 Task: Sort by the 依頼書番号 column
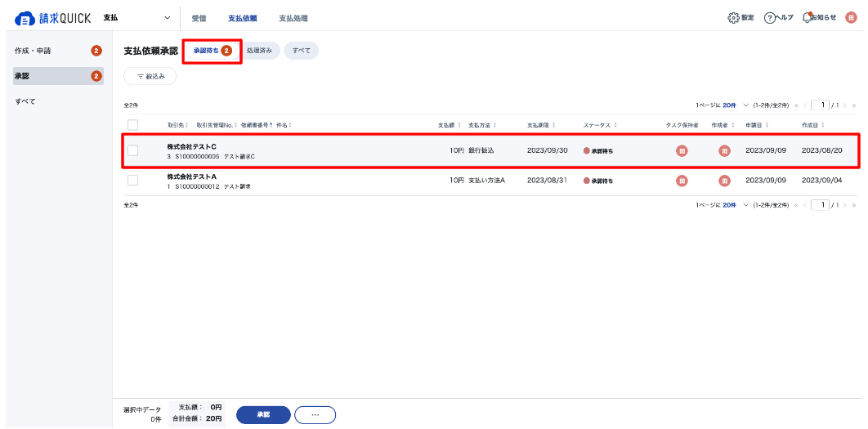point(257,125)
